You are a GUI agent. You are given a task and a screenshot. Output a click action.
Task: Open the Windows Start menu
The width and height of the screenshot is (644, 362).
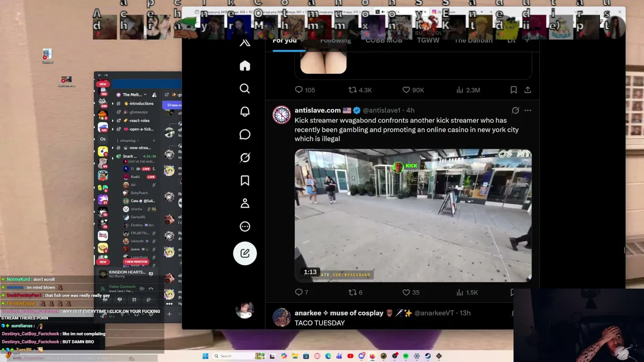pyautogui.click(x=205, y=356)
